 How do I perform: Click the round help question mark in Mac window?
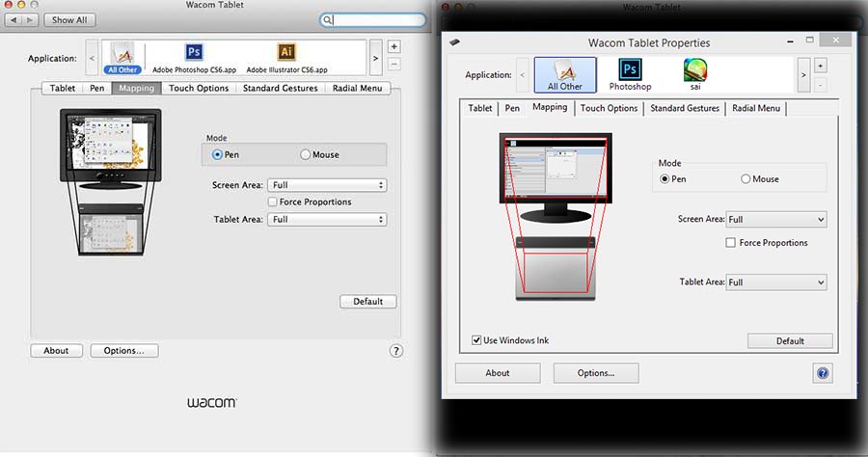pos(395,351)
